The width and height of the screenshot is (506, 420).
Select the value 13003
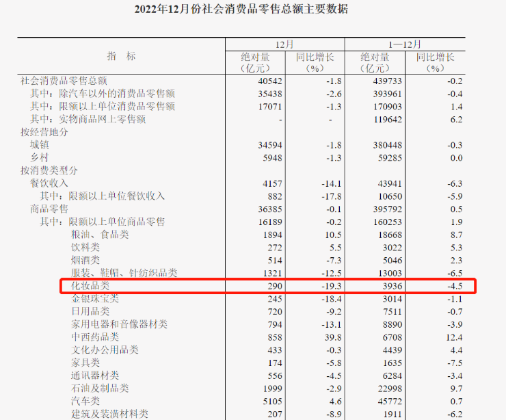tap(390, 273)
